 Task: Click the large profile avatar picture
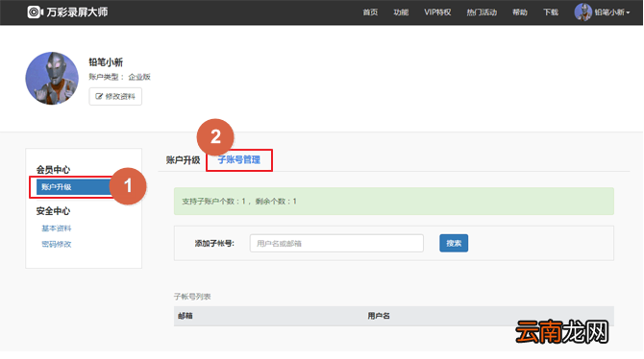pos(52,78)
